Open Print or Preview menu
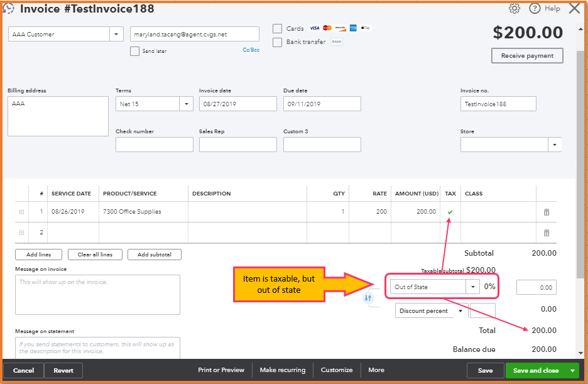The width and height of the screenshot is (588, 384). [221, 370]
